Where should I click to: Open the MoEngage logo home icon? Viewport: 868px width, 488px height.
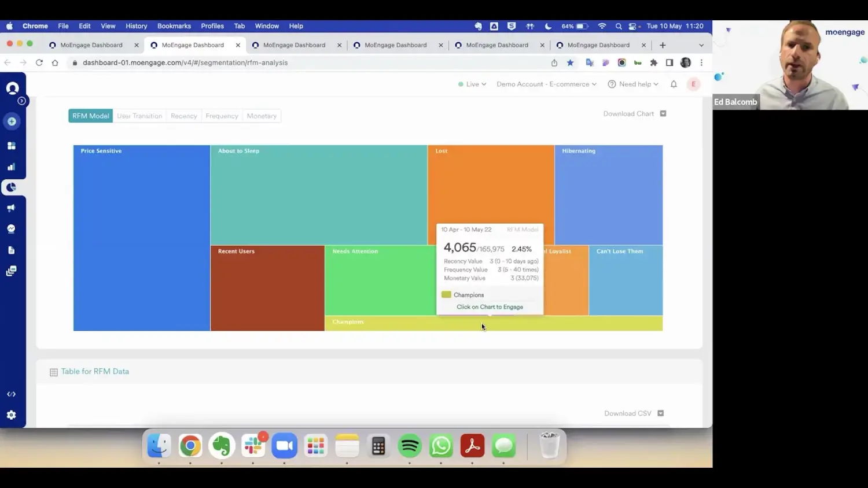[12, 88]
